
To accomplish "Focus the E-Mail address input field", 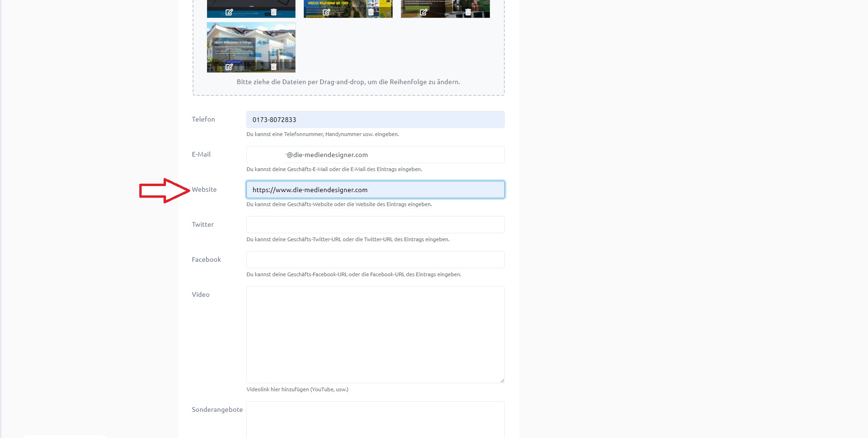I will (375, 155).
